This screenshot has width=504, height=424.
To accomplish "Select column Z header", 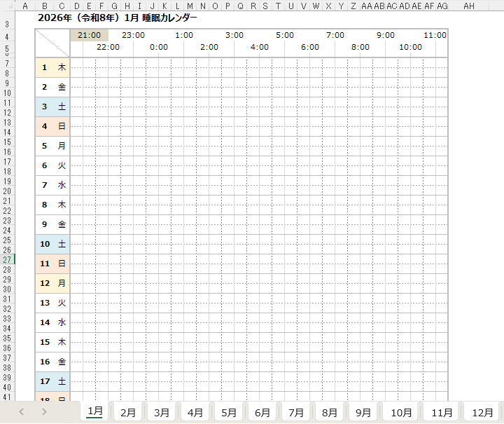I will pyautogui.click(x=353, y=6).
